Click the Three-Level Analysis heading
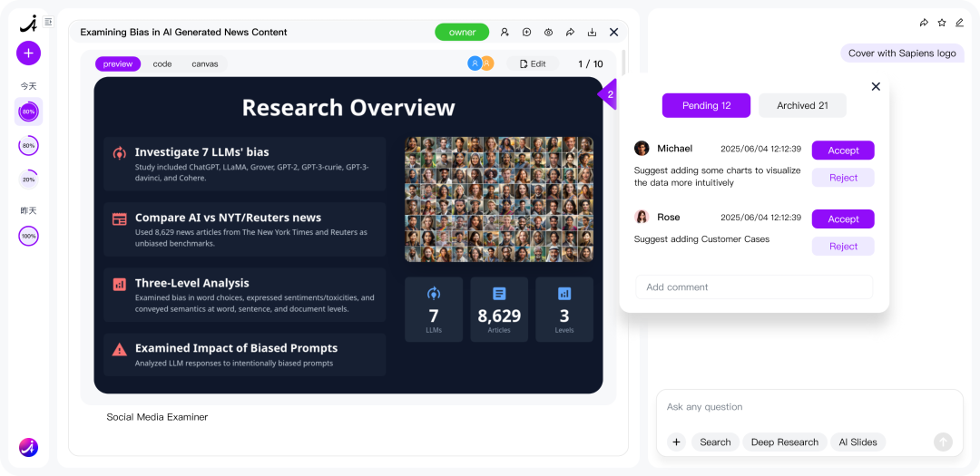980x476 pixels. pos(191,283)
